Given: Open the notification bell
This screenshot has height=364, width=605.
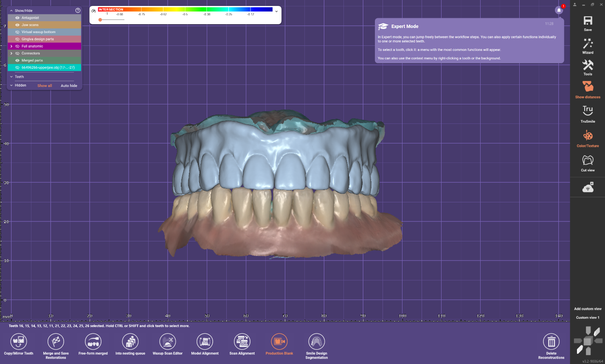Looking at the screenshot, I should click(559, 10).
